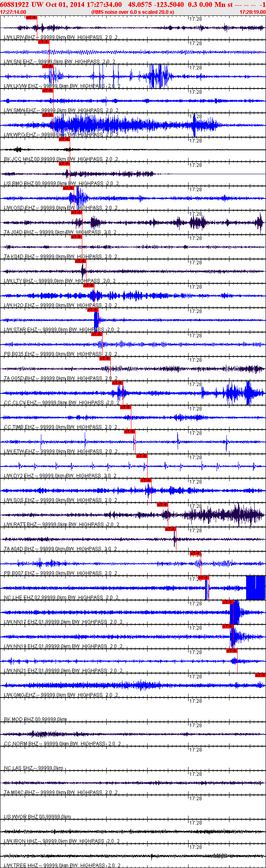
Task: Select the red pick flag on UW.RATT trace
Action: [162, 505]
